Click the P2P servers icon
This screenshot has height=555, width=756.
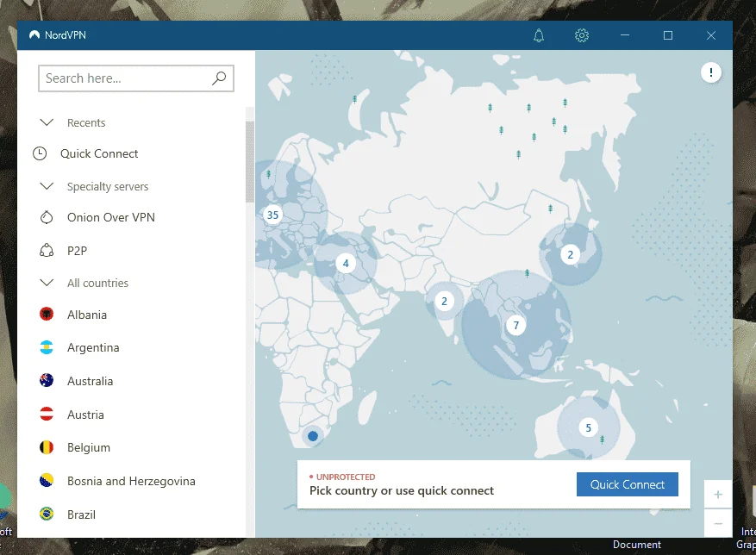click(47, 251)
